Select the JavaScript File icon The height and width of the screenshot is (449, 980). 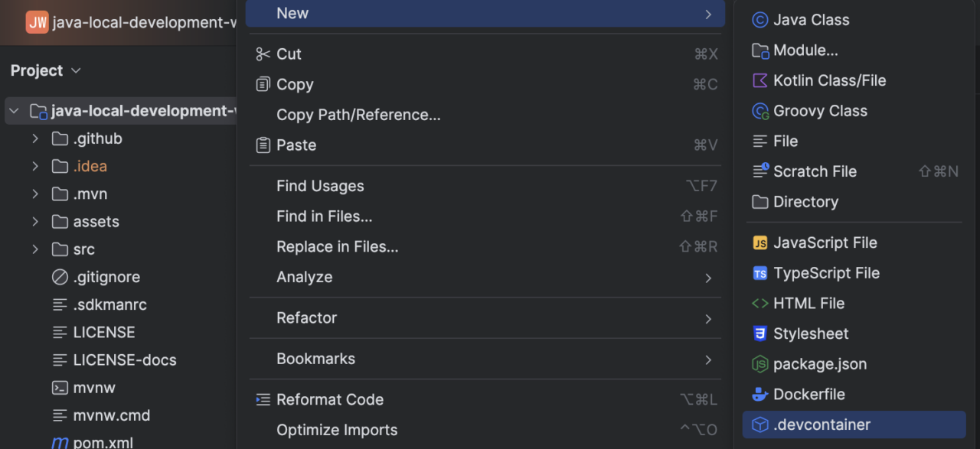759,242
